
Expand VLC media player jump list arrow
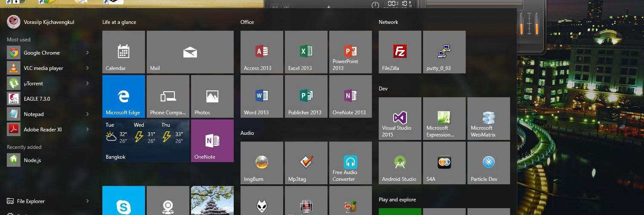(87, 68)
